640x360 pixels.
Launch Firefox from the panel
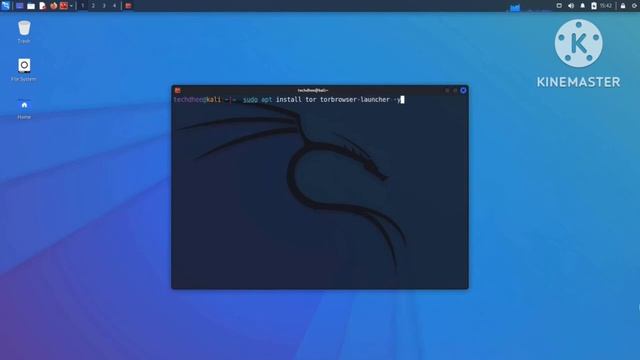53,6
